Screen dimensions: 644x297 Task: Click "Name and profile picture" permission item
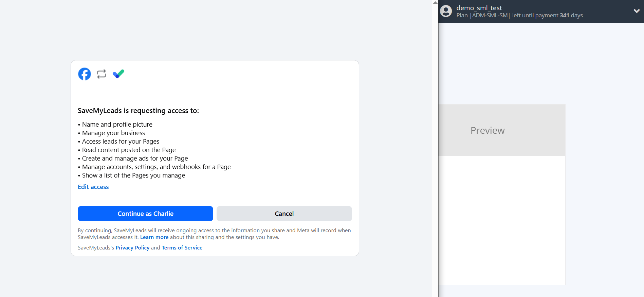pyautogui.click(x=117, y=125)
